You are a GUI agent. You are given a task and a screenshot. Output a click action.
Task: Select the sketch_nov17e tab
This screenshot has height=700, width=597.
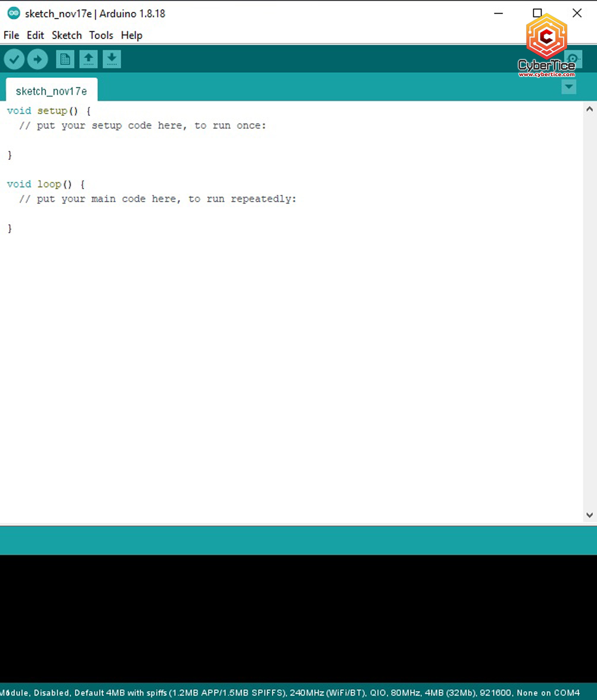[51, 91]
